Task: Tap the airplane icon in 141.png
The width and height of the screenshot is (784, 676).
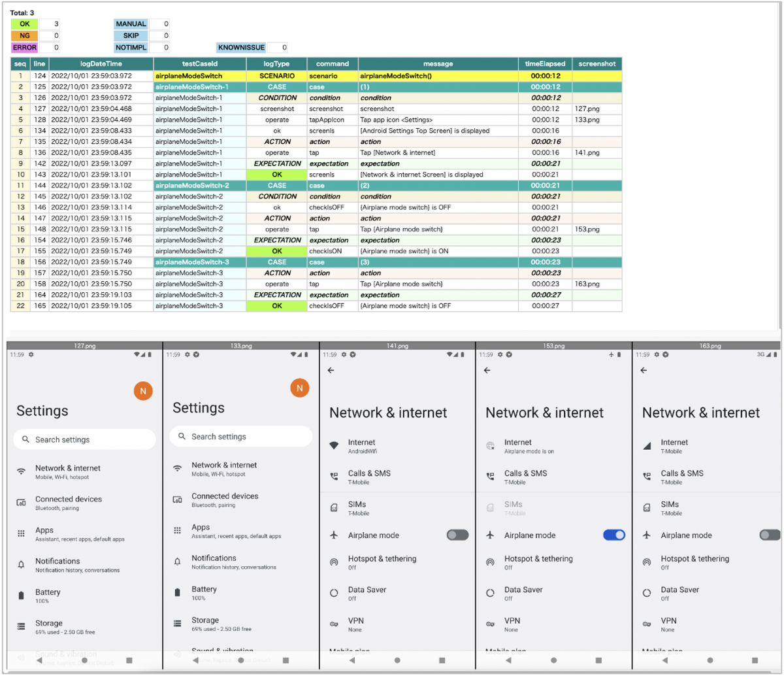Action: (x=334, y=535)
